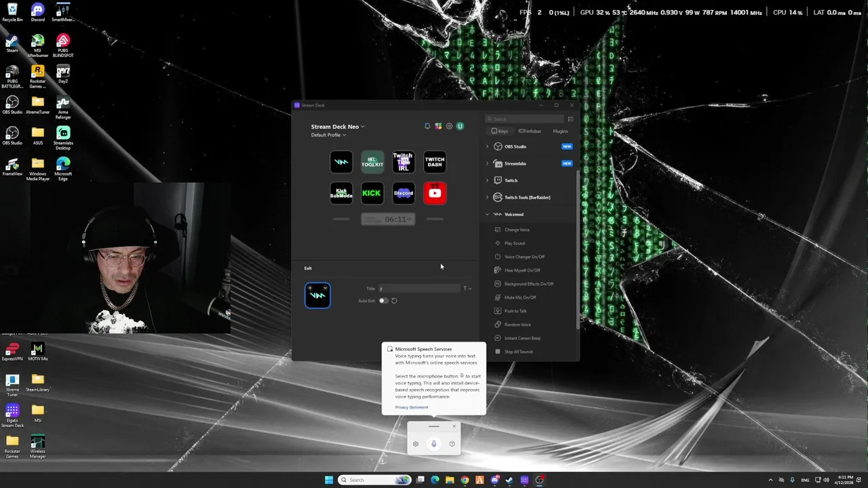Image resolution: width=868 pixels, height=488 pixels.
Task: Close the voice typing bar
Action: coord(454,426)
